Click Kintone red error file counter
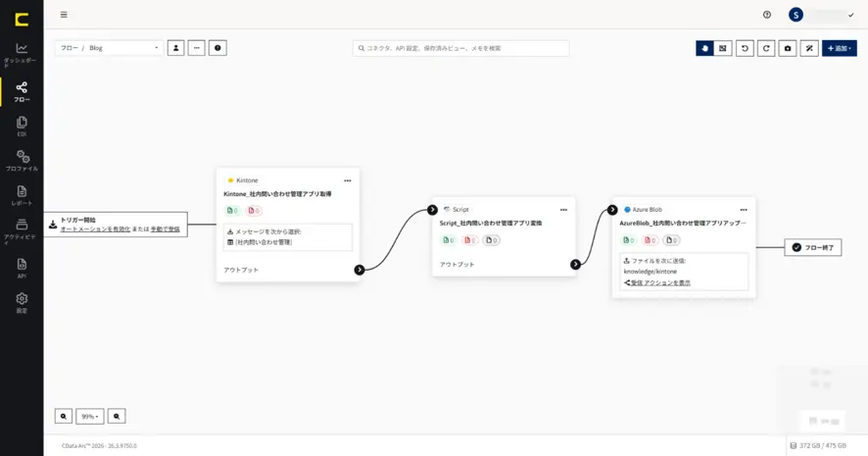Image resolution: width=868 pixels, height=456 pixels. coord(254,211)
